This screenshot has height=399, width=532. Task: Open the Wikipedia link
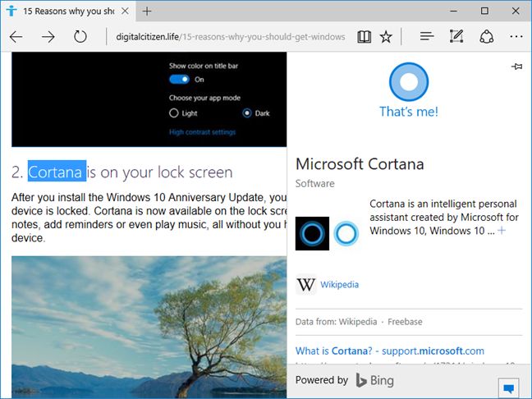(x=339, y=284)
